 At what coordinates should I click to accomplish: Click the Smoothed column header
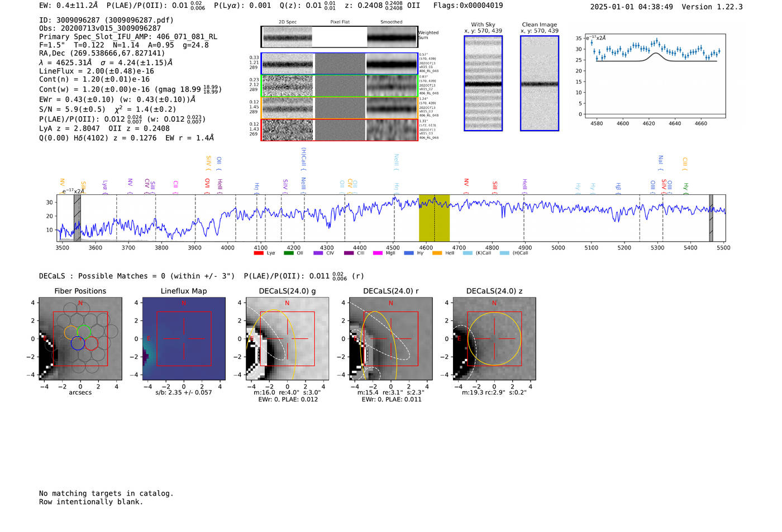tap(391, 22)
